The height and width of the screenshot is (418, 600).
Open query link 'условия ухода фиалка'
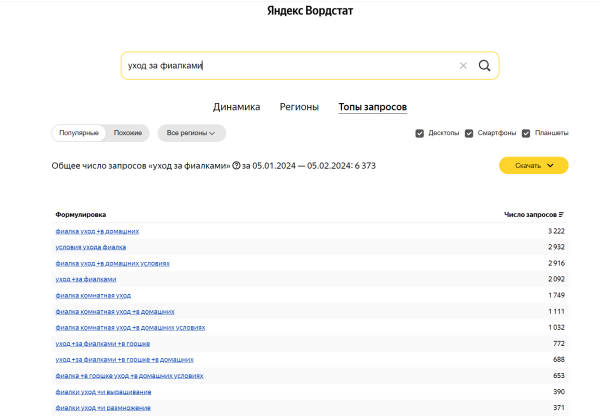pos(91,247)
